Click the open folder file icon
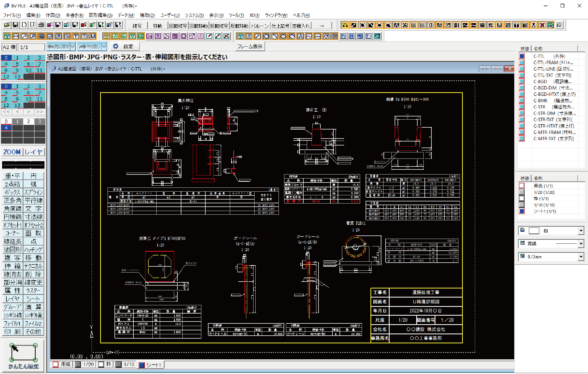588x374 pixels. click(x=7, y=25)
